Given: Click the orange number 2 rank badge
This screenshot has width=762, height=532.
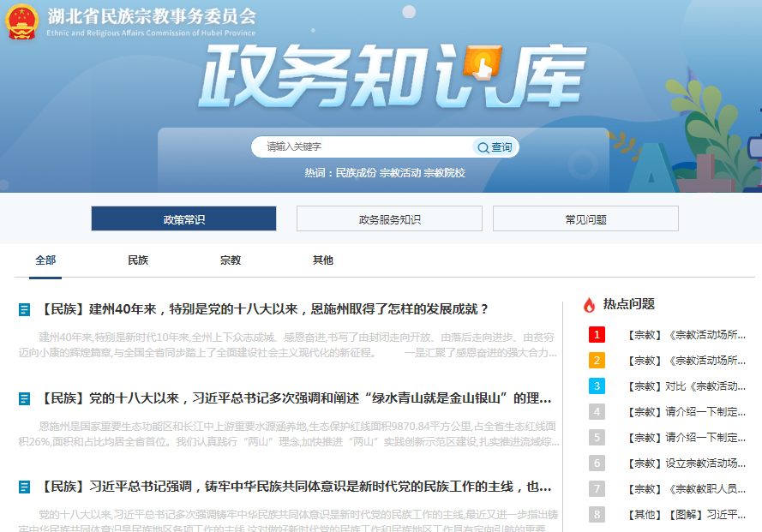Looking at the screenshot, I should [597, 361].
